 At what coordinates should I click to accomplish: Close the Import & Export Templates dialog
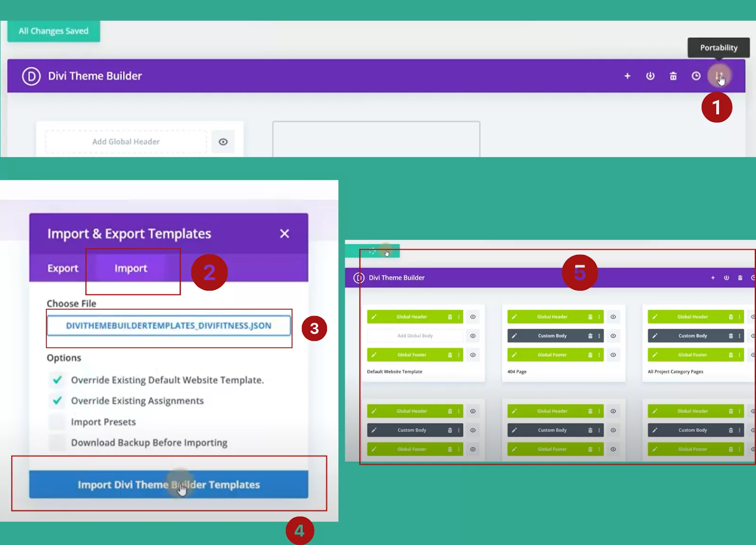click(284, 234)
